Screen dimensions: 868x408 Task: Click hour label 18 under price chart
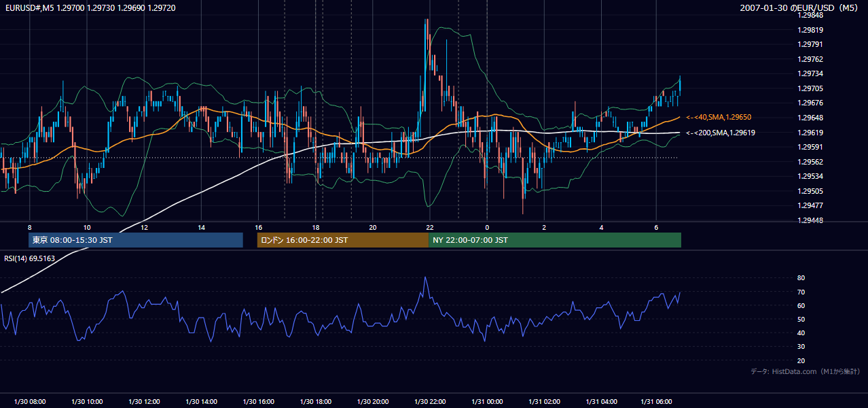(x=315, y=227)
